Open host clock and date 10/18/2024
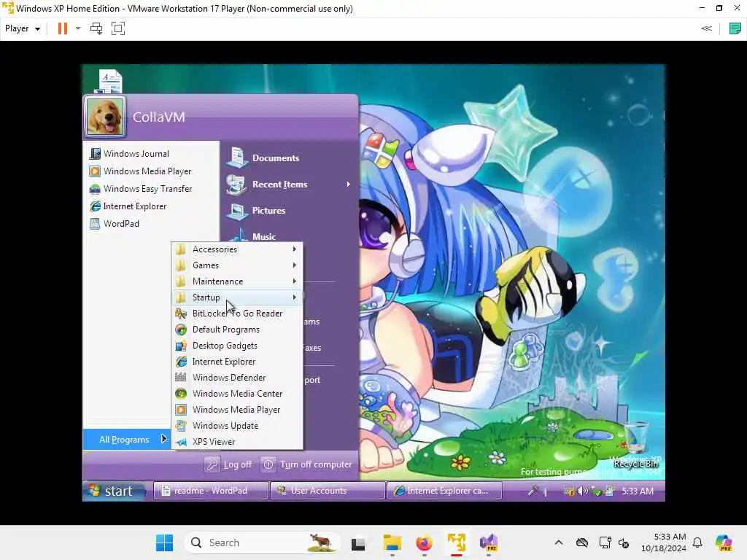Image resolution: width=747 pixels, height=560 pixels. pyautogui.click(x=664, y=542)
